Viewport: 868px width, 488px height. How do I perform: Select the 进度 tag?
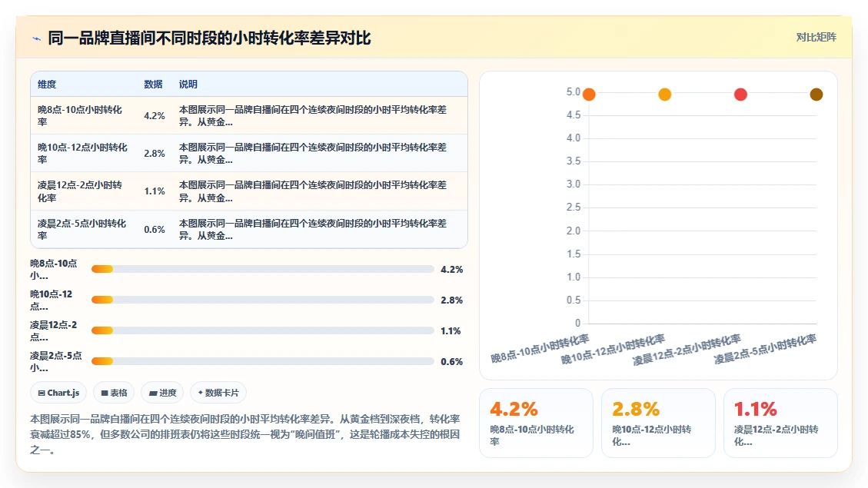tap(162, 393)
